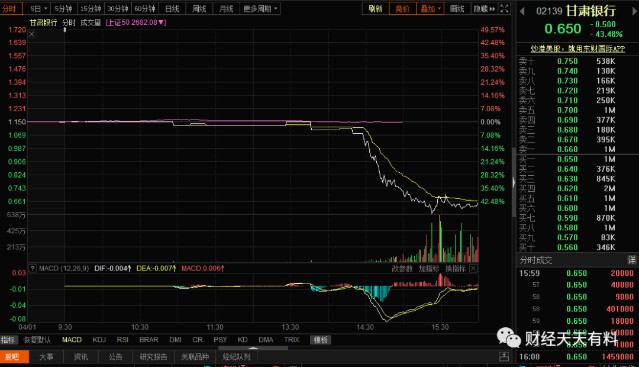Click 恢复默认 to restore default indicators
The image size is (639, 367).
(x=37, y=340)
